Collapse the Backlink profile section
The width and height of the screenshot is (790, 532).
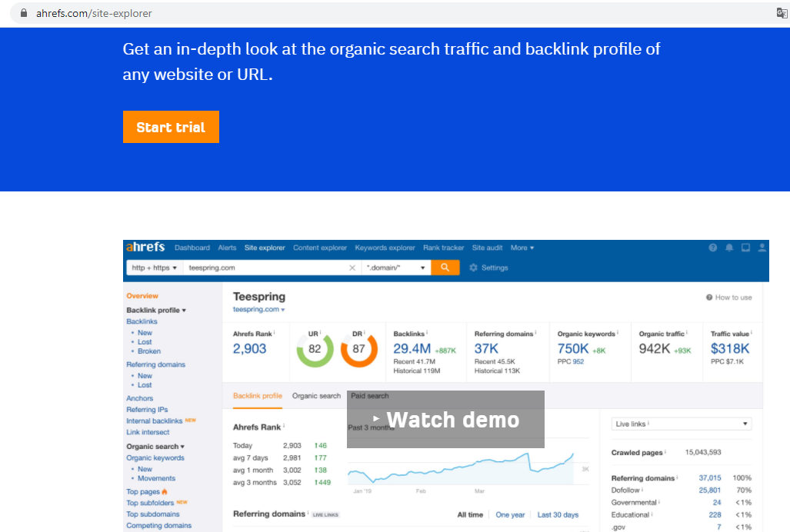point(156,310)
